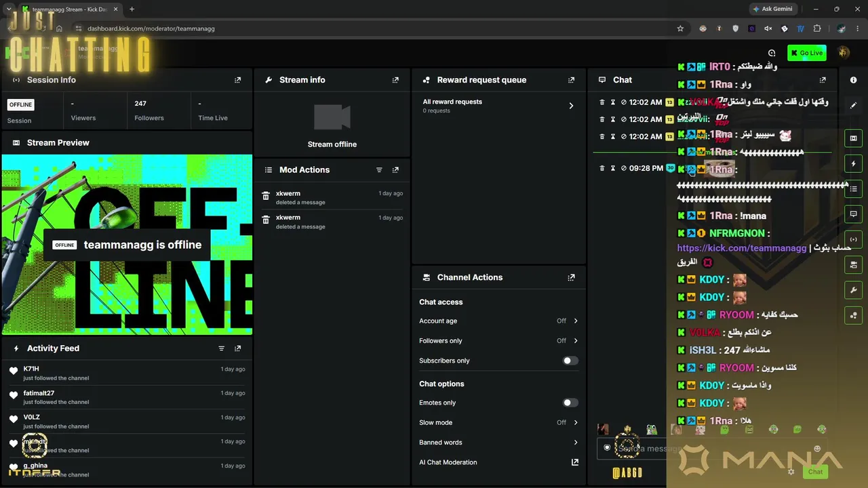Click the Chat options heading
Viewport: 868px width, 488px height.
point(441,384)
